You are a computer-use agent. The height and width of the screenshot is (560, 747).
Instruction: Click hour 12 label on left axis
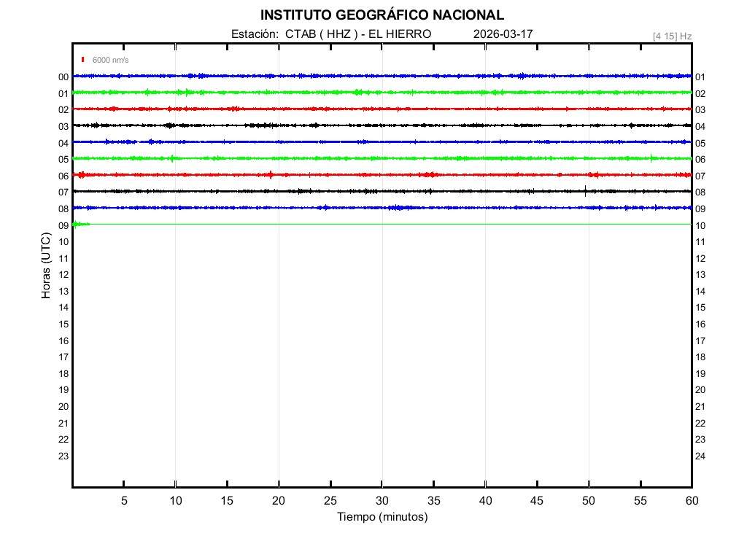(63, 275)
